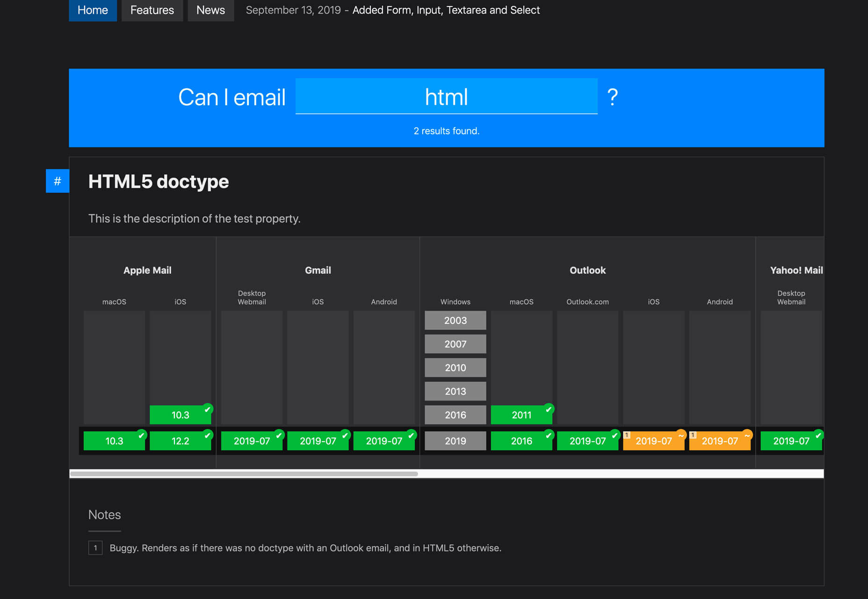
Task: Select Apple Mail macOS 10.3 cell
Action: (x=114, y=441)
